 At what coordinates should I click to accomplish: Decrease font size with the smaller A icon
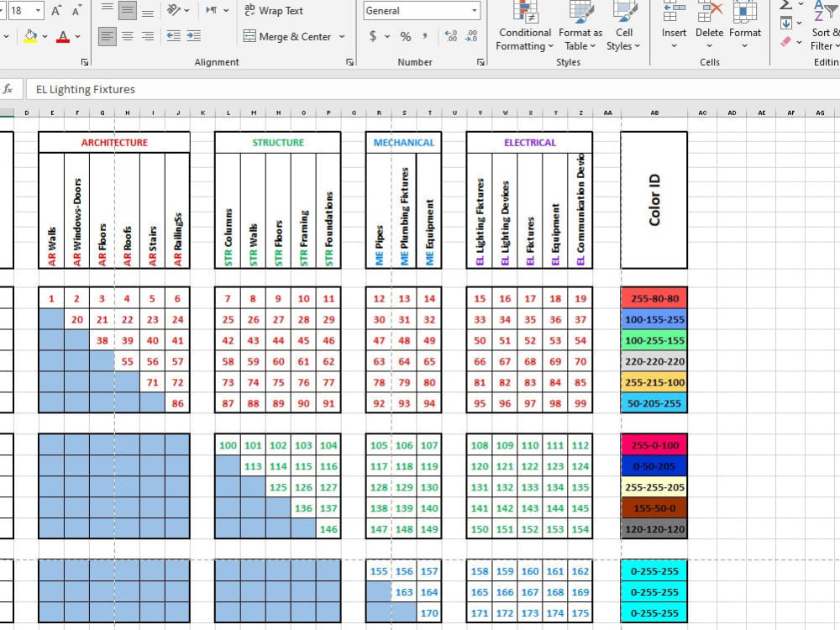76,11
